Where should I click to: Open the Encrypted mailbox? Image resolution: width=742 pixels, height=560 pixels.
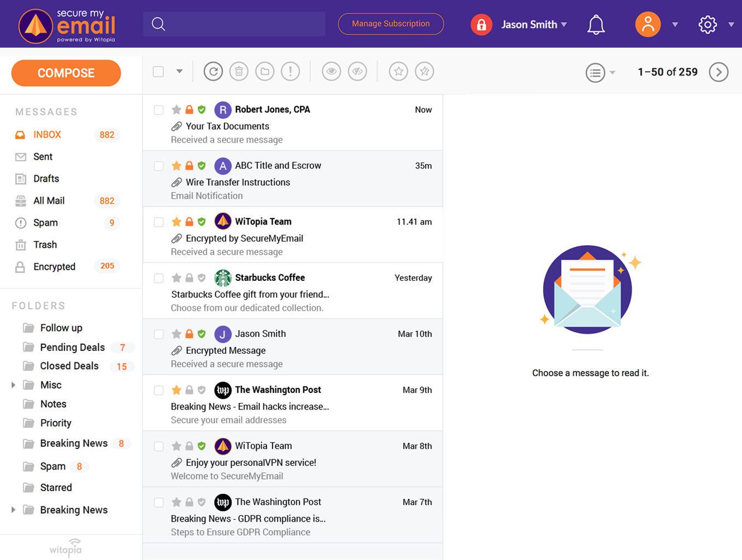click(54, 267)
